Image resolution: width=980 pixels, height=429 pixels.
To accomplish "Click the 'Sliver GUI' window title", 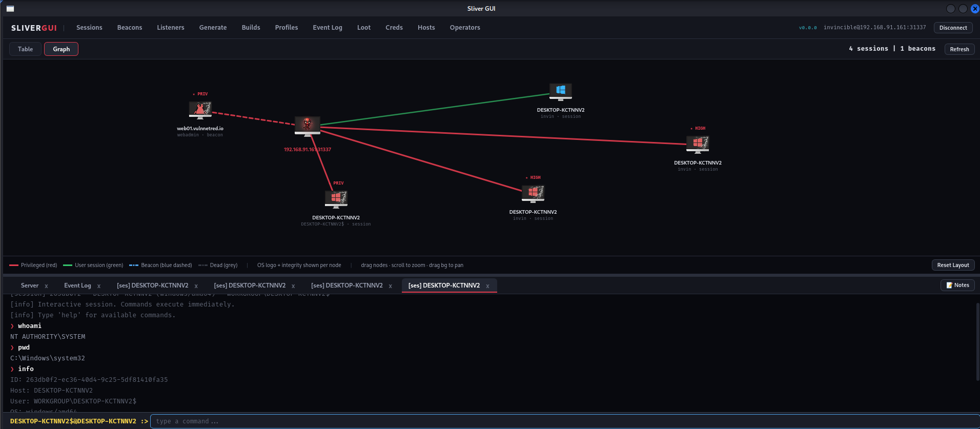I will point(481,9).
